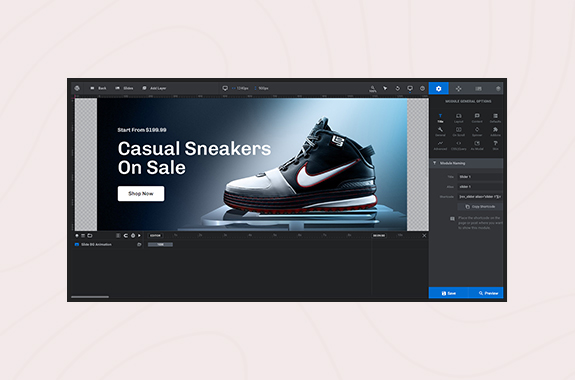Open the On Scroll options section
This screenshot has height=380, width=575.
pyautogui.click(x=459, y=132)
